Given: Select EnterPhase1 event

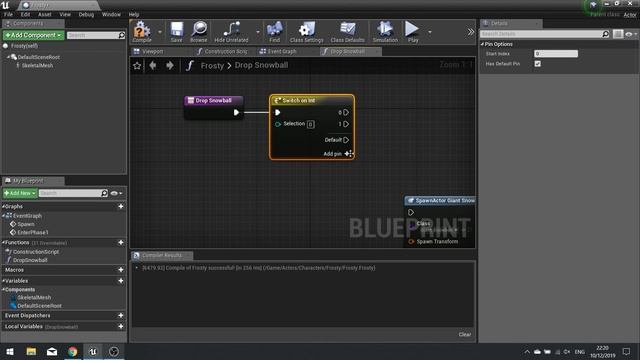Looking at the screenshot, I should click(x=33, y=232).
